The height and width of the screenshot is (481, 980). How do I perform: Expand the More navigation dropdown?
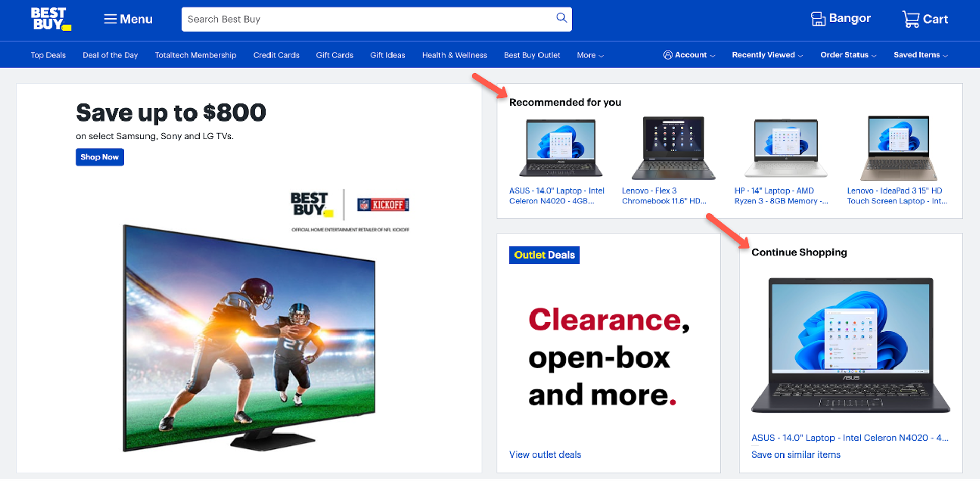(591, 55)
